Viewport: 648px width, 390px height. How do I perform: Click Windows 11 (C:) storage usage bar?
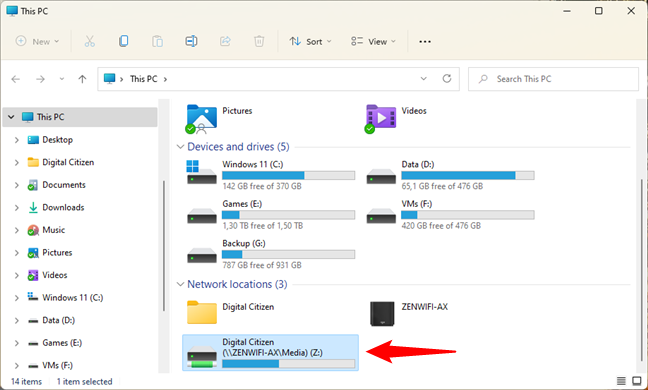(x=288, y=176)
